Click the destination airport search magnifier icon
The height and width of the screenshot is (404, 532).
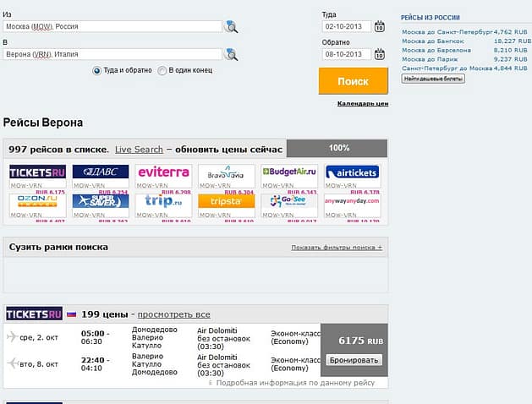tap(232, 55)
